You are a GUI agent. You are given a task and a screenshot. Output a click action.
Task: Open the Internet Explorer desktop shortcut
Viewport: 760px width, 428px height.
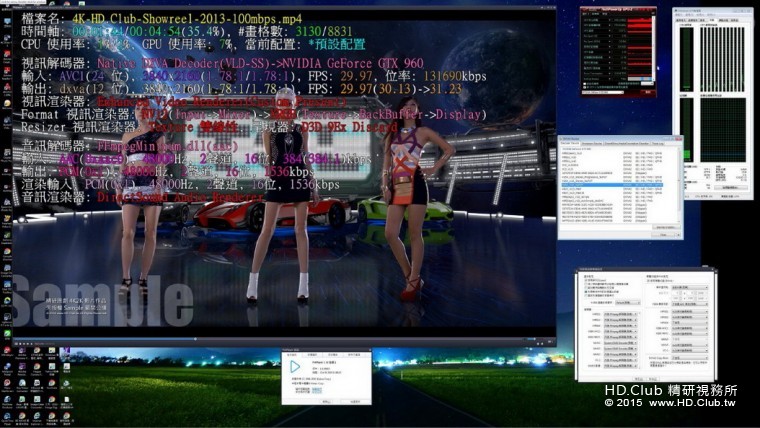coord(36,418)
